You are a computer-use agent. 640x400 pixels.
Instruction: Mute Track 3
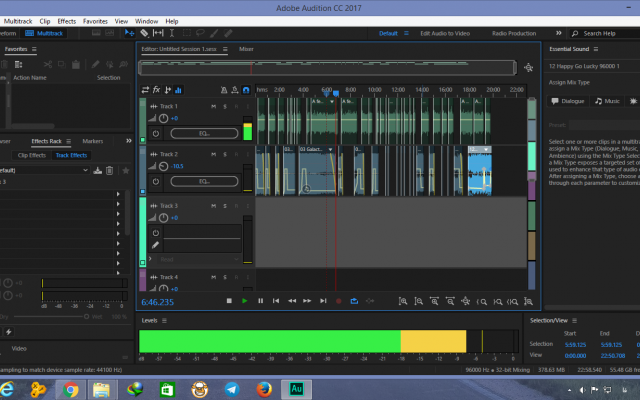click(x=213, y=206)
